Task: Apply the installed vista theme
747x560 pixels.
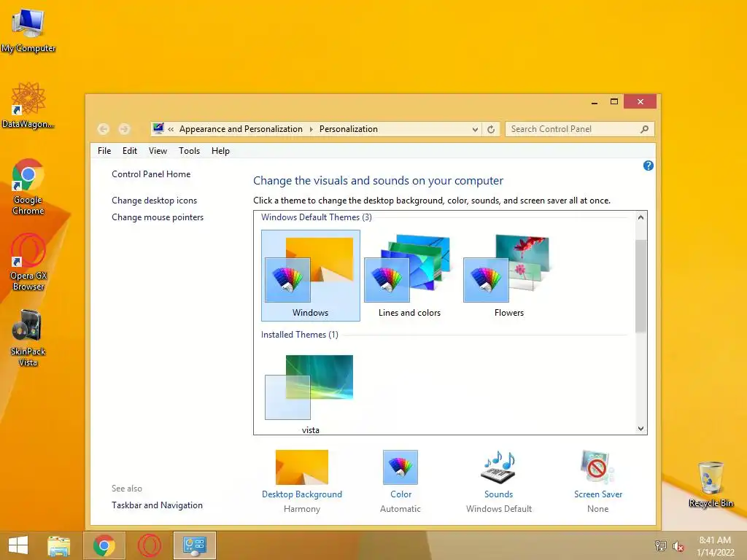Action: click(311, 393)
